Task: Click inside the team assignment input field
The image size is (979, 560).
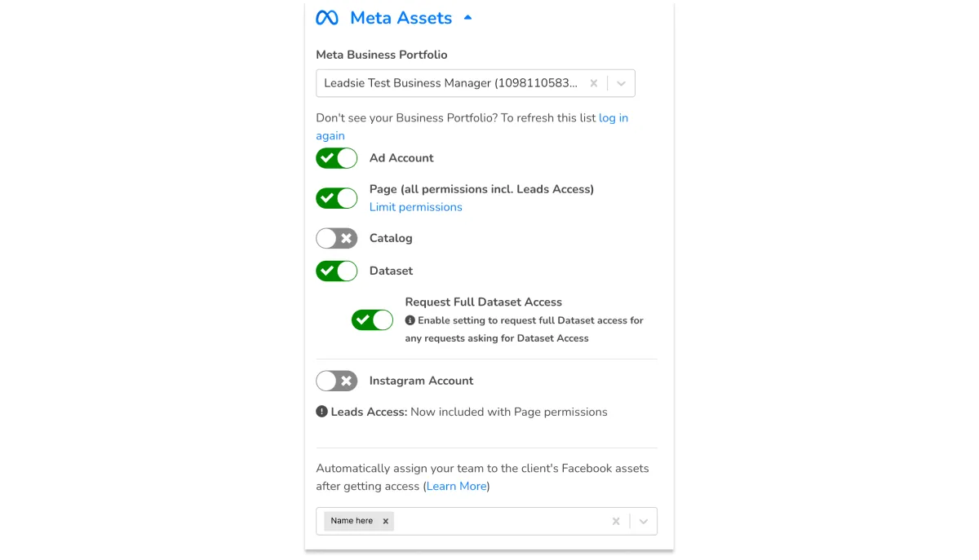Action: [x=487, y=521]
